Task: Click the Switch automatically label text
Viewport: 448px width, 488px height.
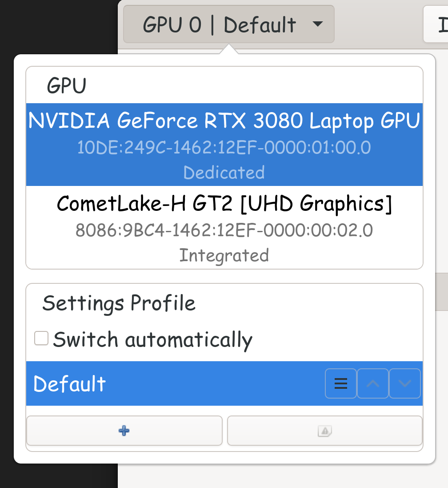Action: [152, 340]
